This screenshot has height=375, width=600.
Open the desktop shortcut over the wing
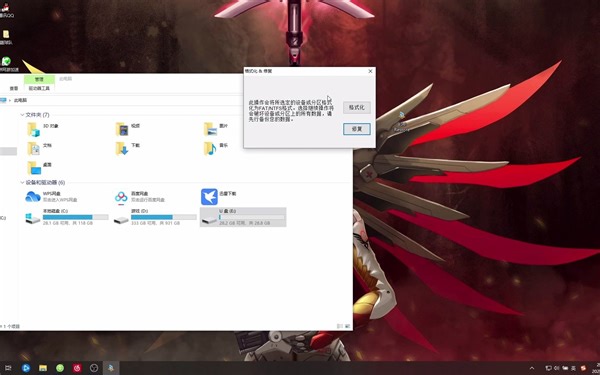401,122
